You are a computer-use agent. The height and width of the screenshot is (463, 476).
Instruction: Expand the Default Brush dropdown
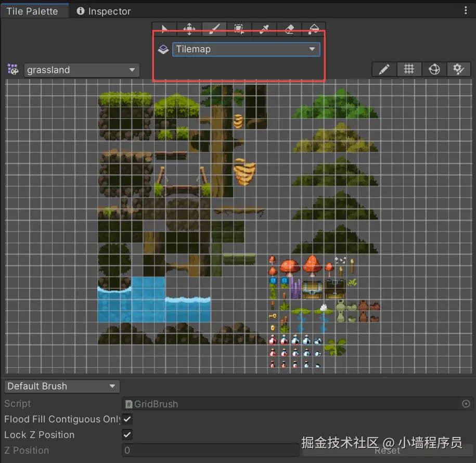click(61, 386)
